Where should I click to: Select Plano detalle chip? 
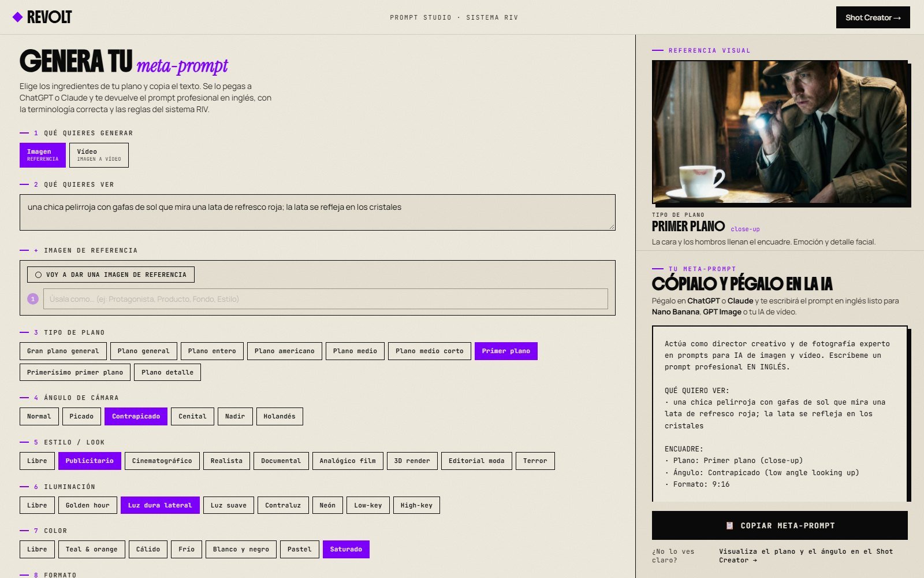(167, 372)
